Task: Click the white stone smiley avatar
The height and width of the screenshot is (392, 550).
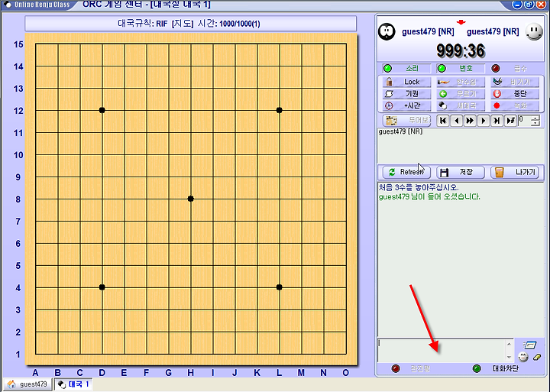Action: coord(534,31)
